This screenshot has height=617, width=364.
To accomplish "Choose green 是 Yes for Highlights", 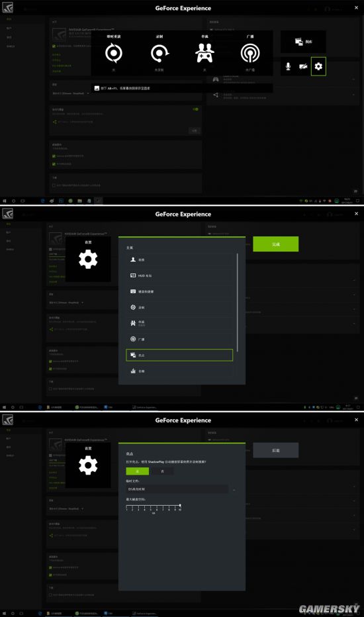I will click(x=138, y=471).
